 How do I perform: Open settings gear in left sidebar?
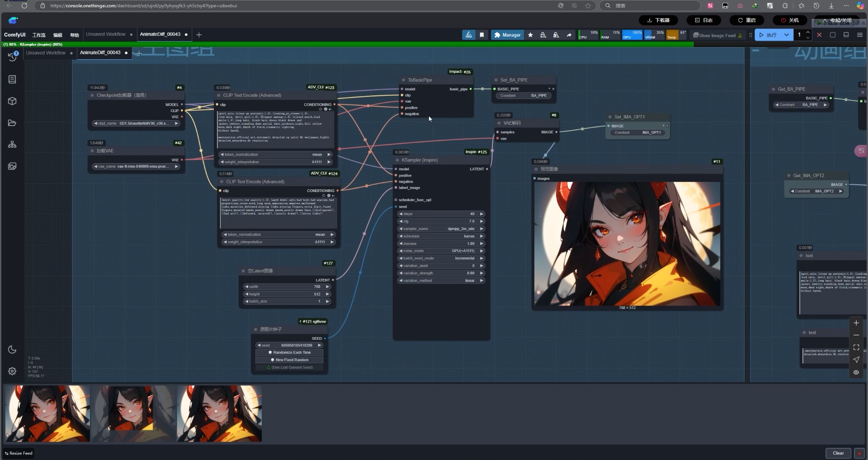pyautogui.click(x=12, y=371)
